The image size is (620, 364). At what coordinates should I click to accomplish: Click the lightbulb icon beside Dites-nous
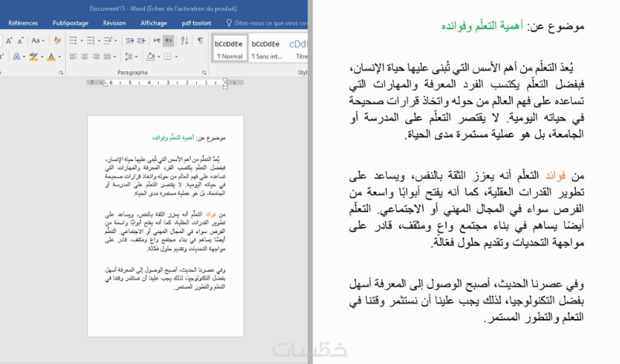pyautogui.click(x=229, y=23)
